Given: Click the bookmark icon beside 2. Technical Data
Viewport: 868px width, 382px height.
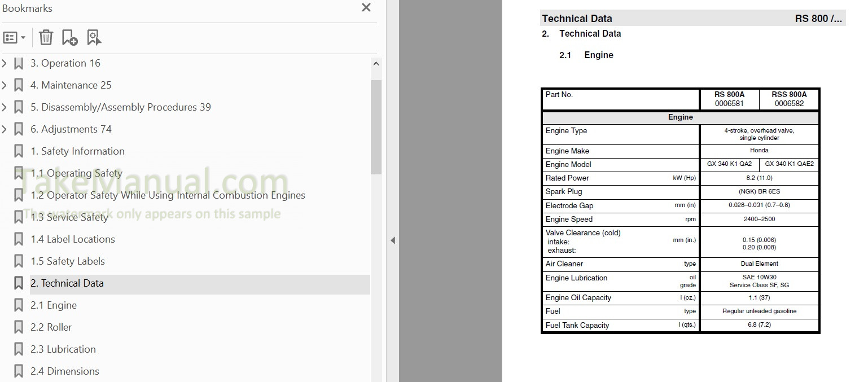Looking at the screenshot, I should pyautogui.click(x=19, y=283).
